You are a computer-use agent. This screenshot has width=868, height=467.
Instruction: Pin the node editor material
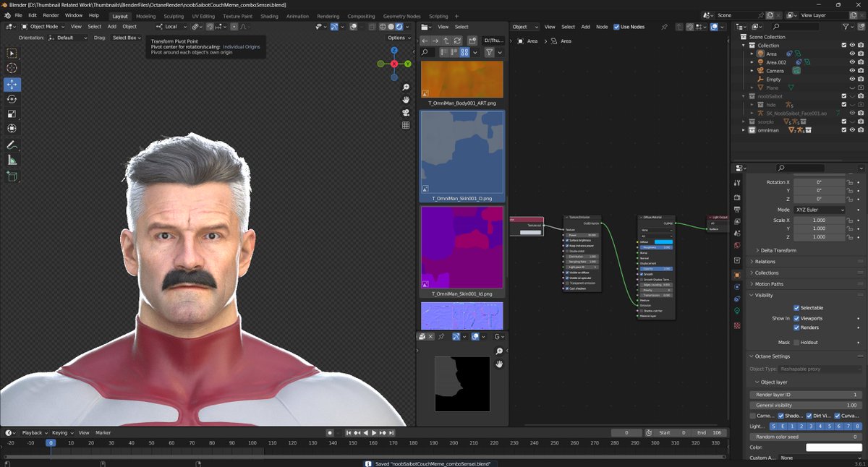(664, 27)
